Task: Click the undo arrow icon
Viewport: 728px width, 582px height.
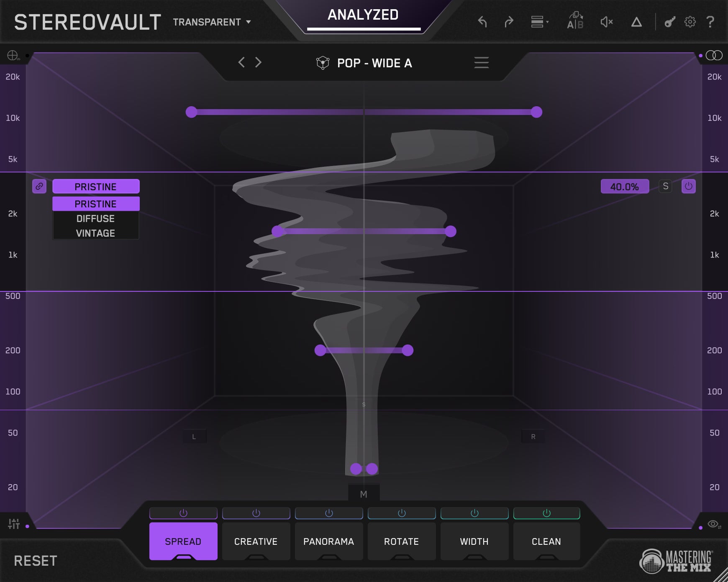Action: coord(482,22)
